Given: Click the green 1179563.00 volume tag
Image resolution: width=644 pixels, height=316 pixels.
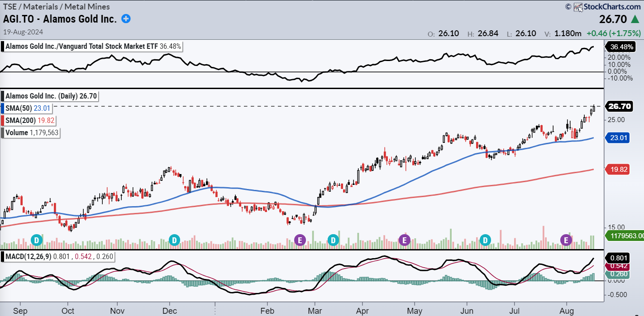Looking at the screenshot, I should (625, 236).
